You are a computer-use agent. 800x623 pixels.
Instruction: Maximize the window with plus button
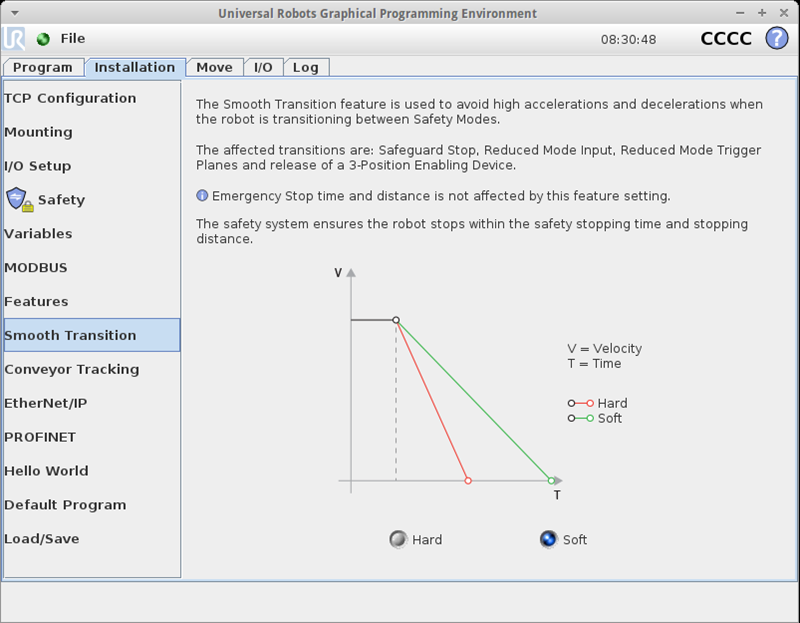762,13
